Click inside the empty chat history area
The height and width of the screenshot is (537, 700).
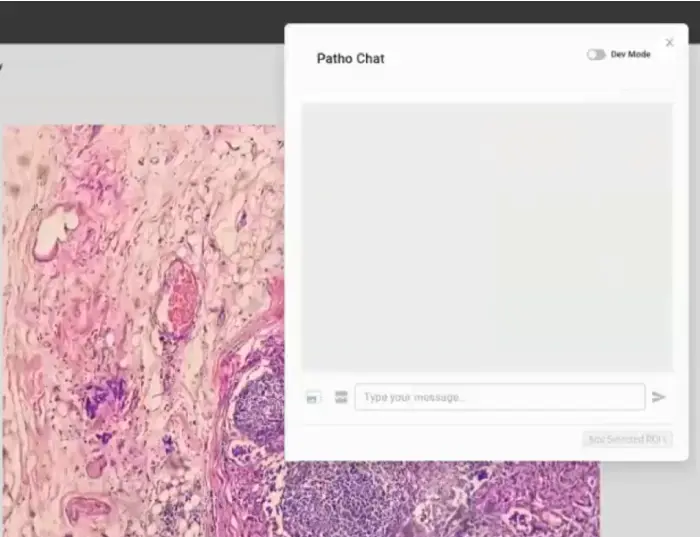click(487, 237)
